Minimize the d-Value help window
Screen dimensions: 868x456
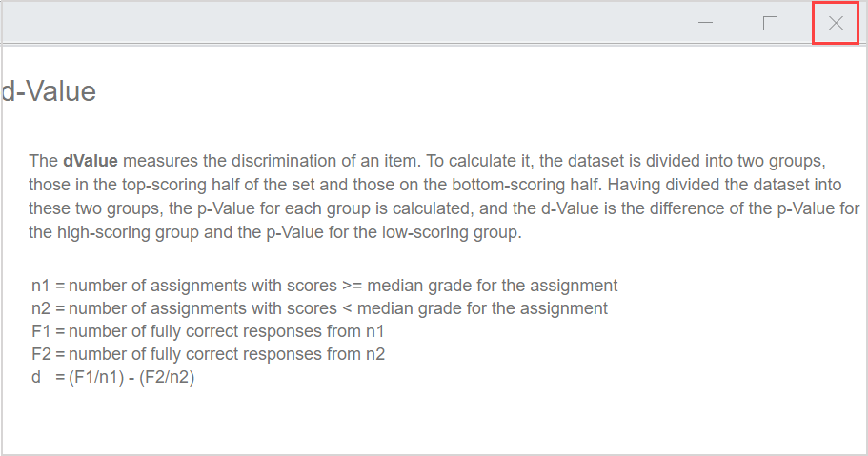pos(706,24)
